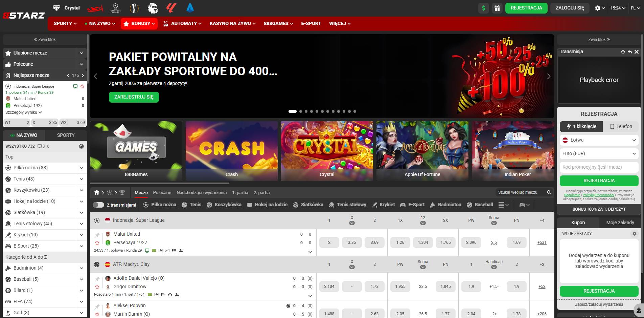Click the search magnifier in match search

tap(549, 192)
